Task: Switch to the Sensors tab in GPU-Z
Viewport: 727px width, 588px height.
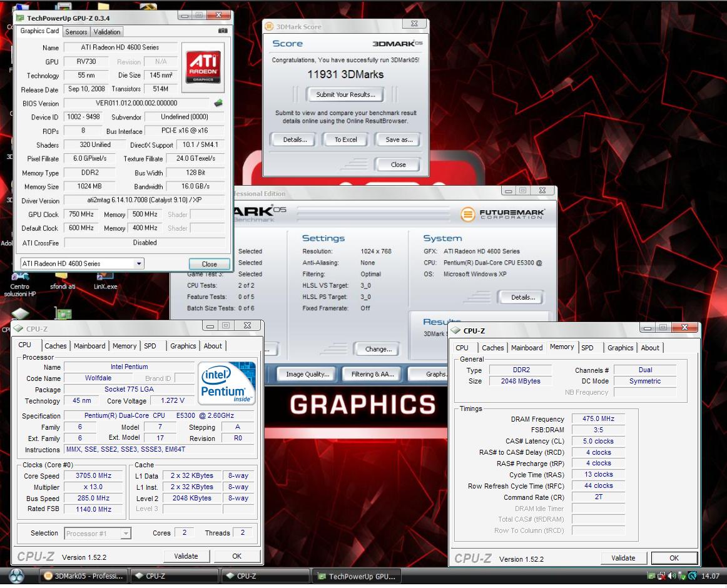Action: [x=76, y=31]
